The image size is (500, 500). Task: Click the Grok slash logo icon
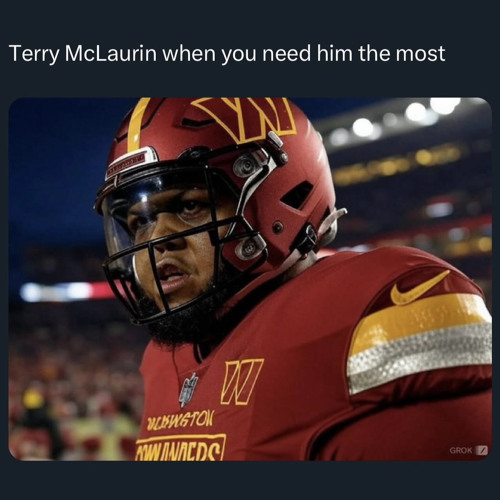tap(481, 450)
